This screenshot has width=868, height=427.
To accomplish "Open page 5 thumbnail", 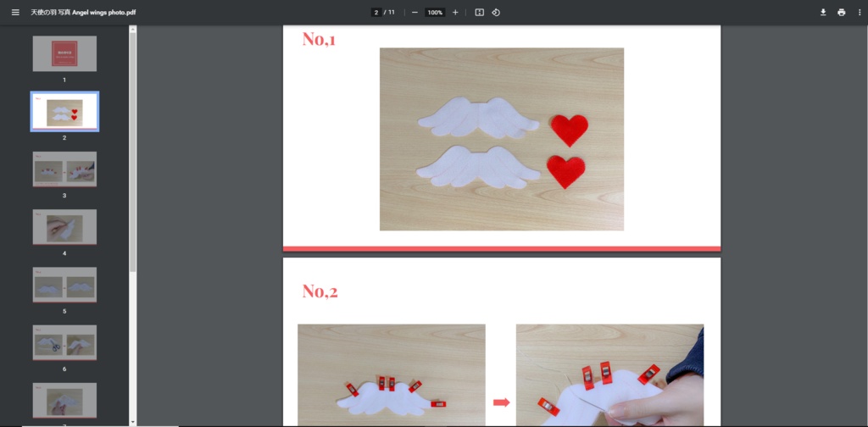I will [64, 285].
